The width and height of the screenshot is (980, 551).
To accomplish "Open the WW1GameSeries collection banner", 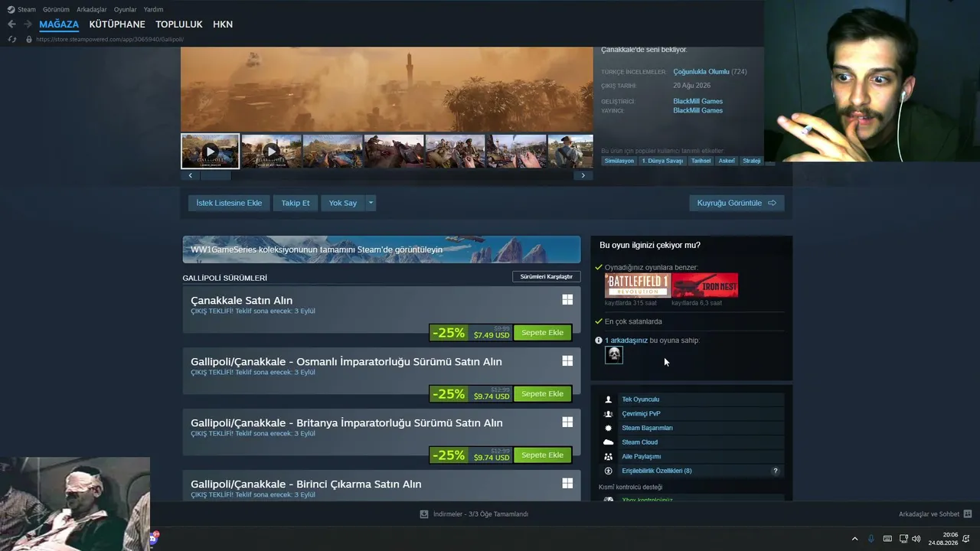I will point(381,249).
